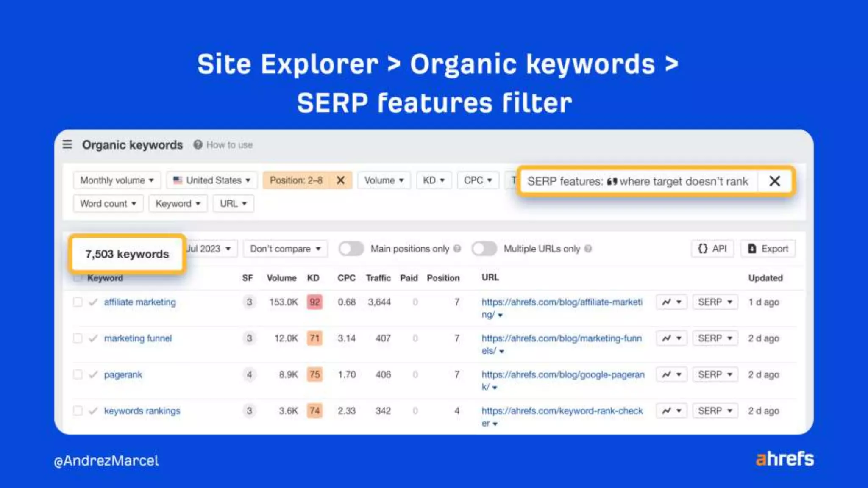Open the marketing funnel keyword link
Screen dimensions: 868x488
coord(138,338)
